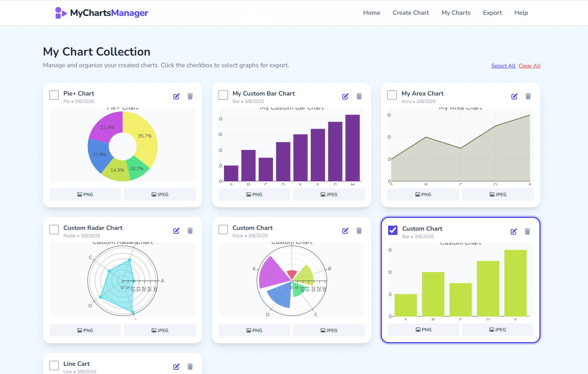Open the Export menu item
The image size is (588, 374).
tap(492, 12)
